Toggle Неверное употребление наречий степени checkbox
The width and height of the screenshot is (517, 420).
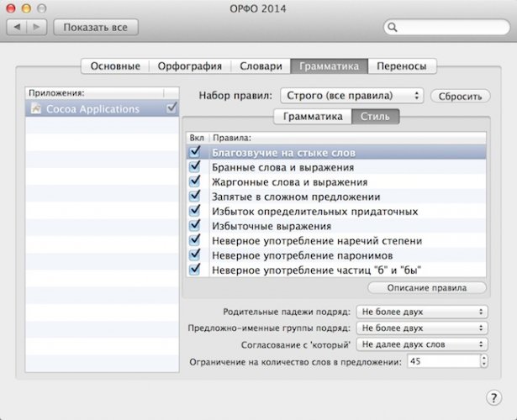[195, 239]
